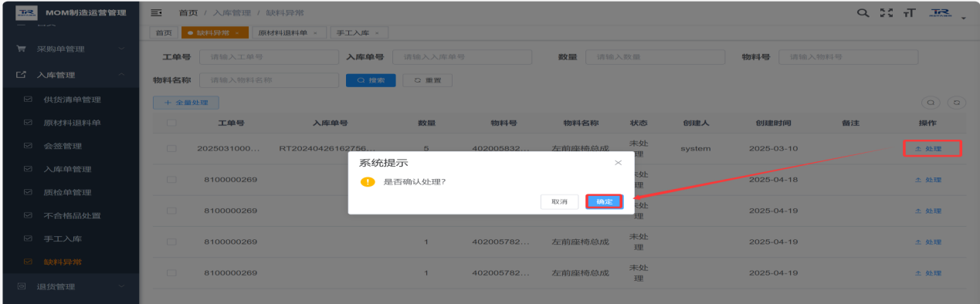Click the system creator cell
Image resolution: width=980 pixels, height=304 pixels.
coord(695,148)
